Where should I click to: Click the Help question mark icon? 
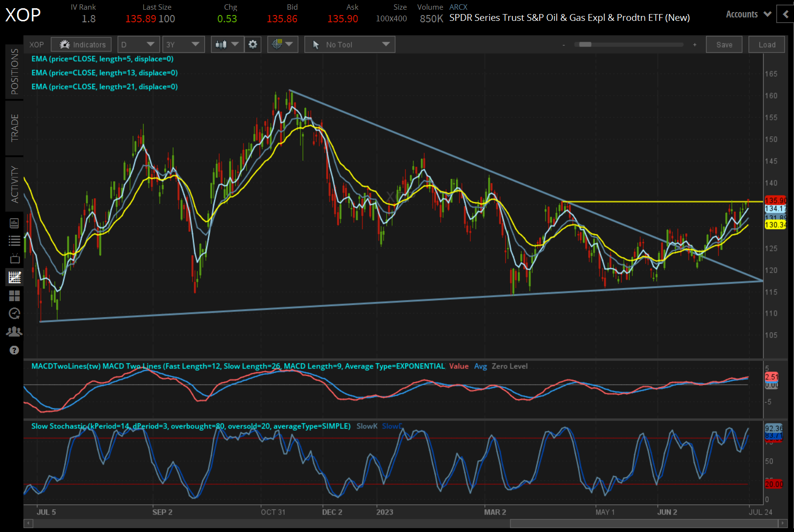(x=15, y=350)
